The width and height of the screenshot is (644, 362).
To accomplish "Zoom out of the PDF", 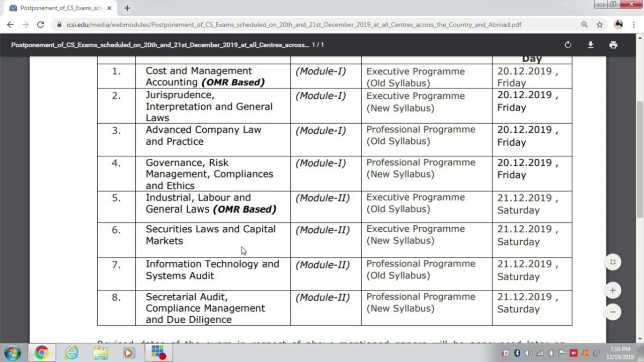I will click(x=613, y=312).
